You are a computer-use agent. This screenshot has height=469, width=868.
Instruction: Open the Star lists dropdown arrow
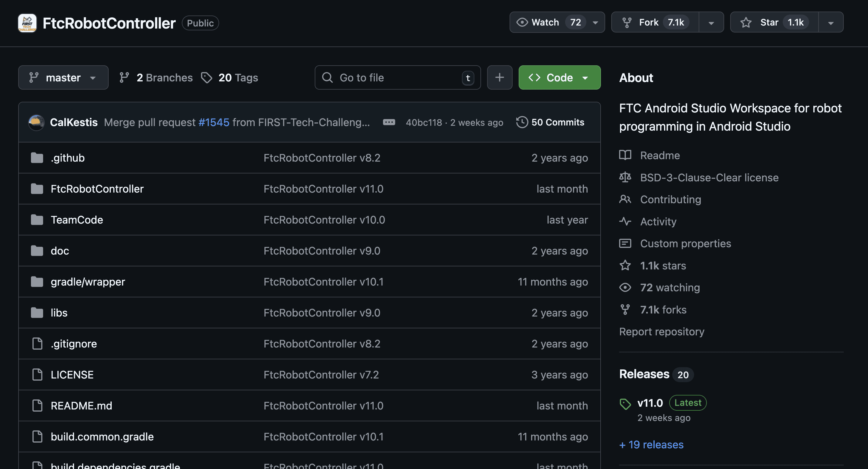click(x=831, y=22)
